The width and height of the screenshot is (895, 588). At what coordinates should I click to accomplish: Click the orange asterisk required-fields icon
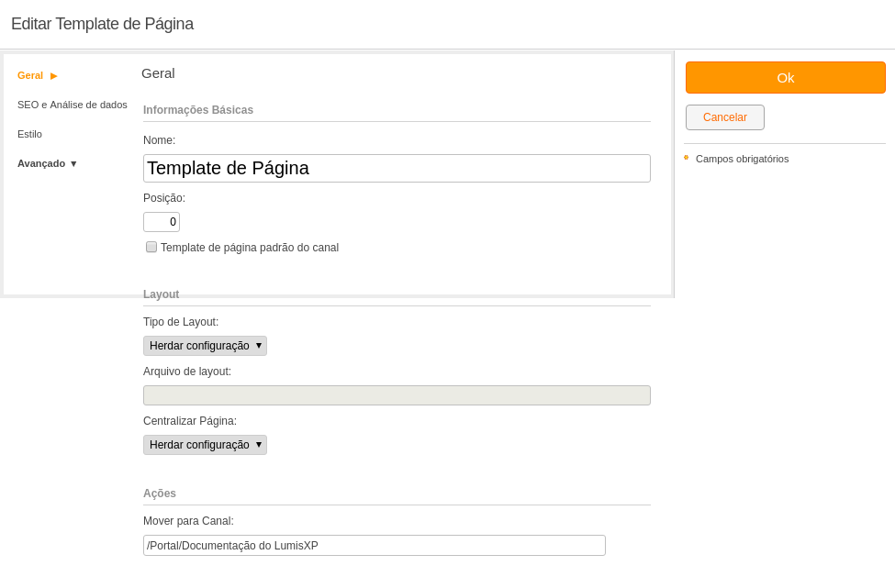coord(686,158)
